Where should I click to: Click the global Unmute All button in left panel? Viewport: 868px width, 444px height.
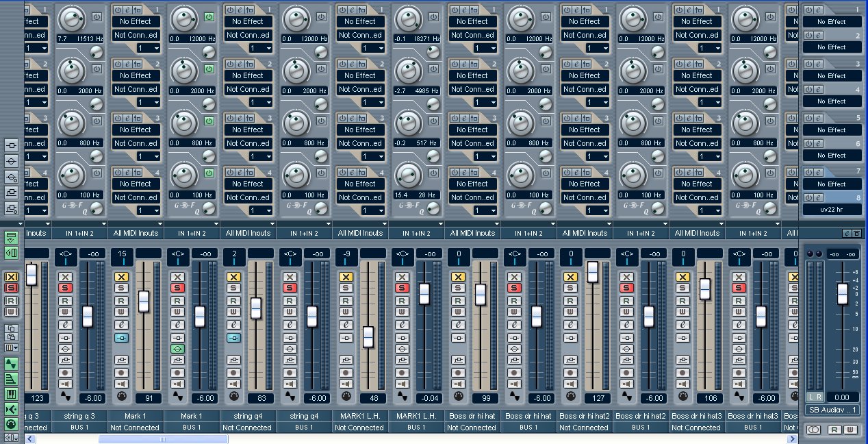pyautogui.click(x=12, y=277)
